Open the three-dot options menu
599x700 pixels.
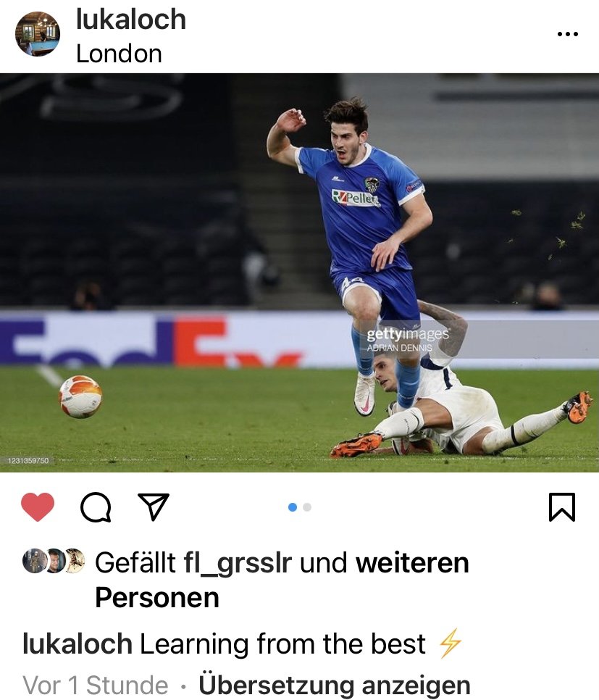[568, 34]
